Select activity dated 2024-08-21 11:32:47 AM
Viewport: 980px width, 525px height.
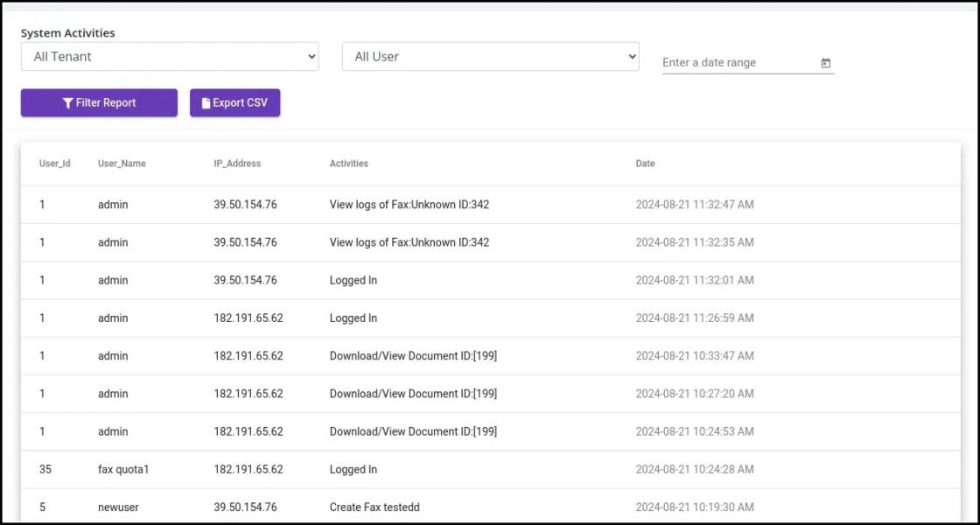coord(491,205)
